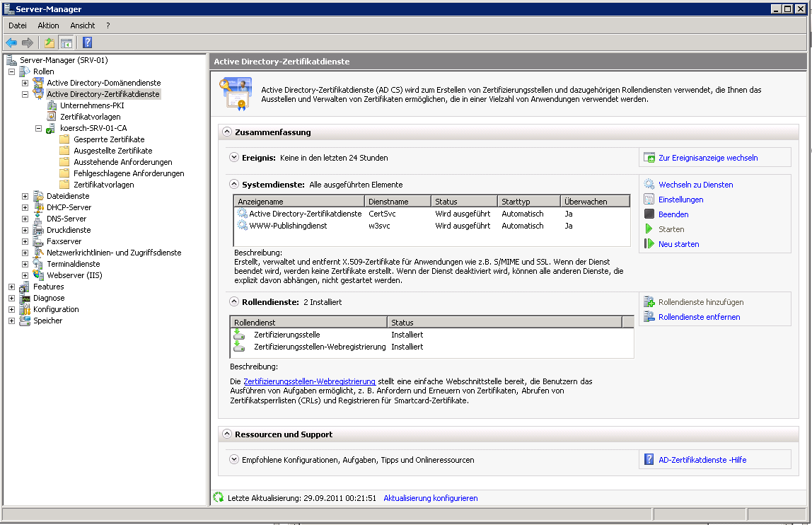The height and width of the screenshot is (525, 812).
Task: Collapse the Zusammenfassung section
Action: [x=227, y=132]
